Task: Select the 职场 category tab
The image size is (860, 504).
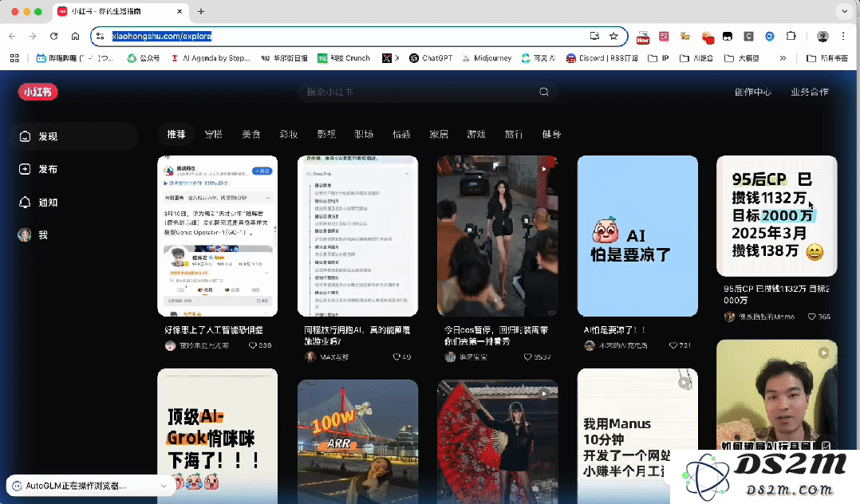Action: point(364,134)
